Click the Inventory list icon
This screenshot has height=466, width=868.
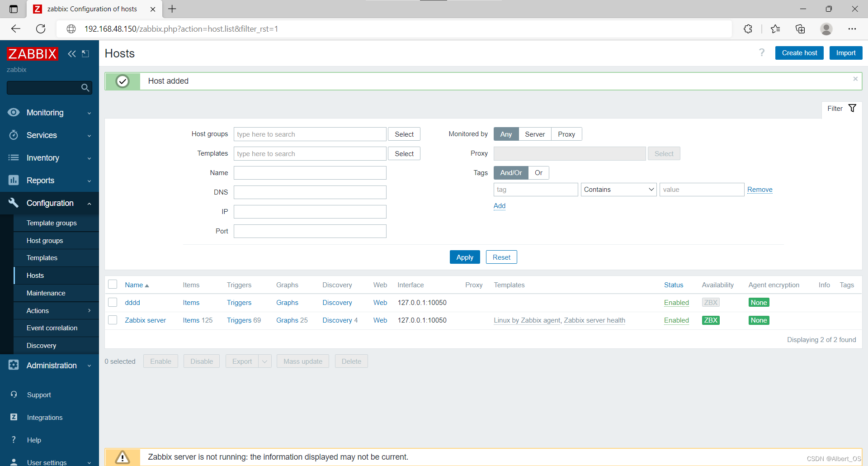click(14, 157)
